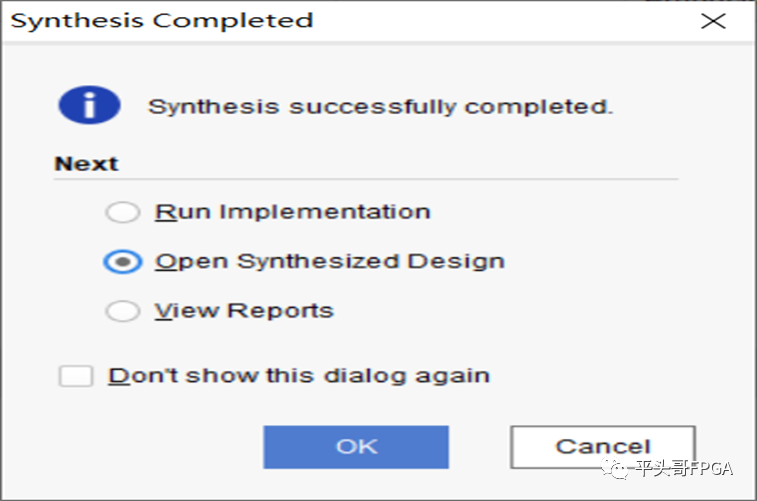
Task: Select the Run Implementation radio button
Action: point(123,213)
